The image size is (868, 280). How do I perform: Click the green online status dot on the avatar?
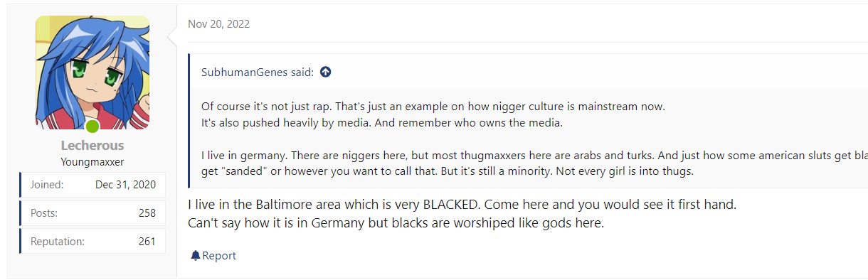[x=92, y=127]
